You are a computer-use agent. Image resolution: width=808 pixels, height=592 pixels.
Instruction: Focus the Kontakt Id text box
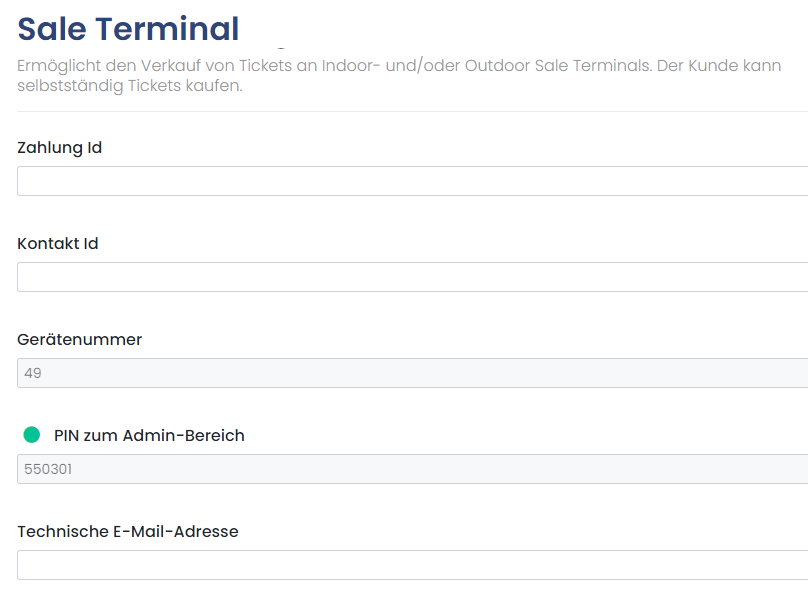coord(412,277)
